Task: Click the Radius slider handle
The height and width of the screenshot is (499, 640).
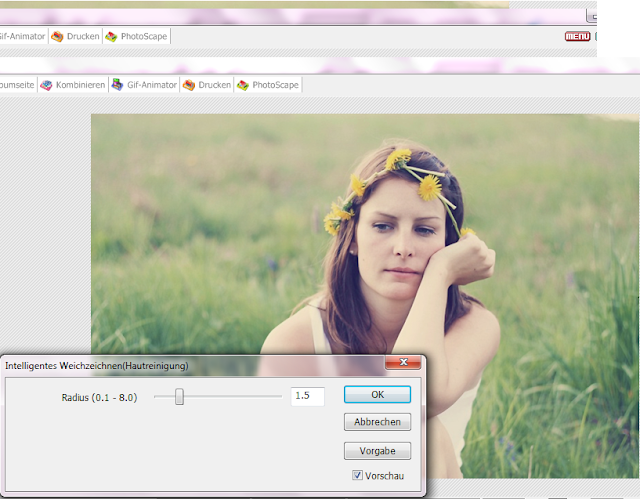Action: [x=180, y=397]
